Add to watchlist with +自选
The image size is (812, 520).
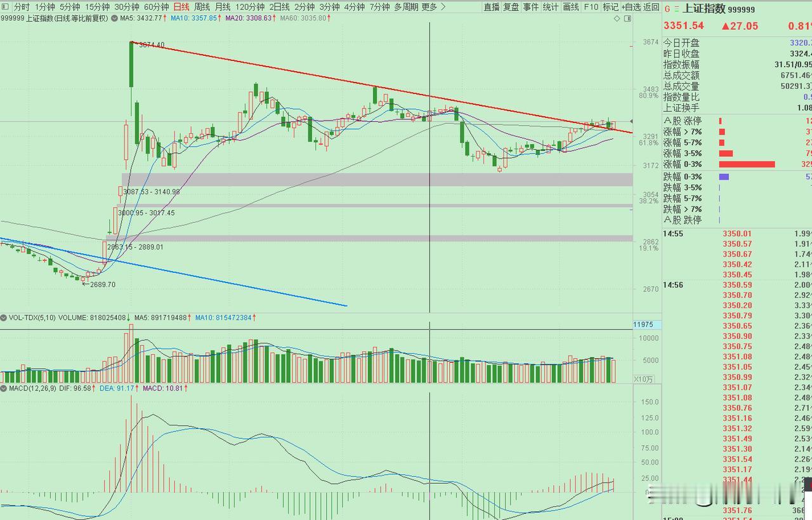pos(631,7)
